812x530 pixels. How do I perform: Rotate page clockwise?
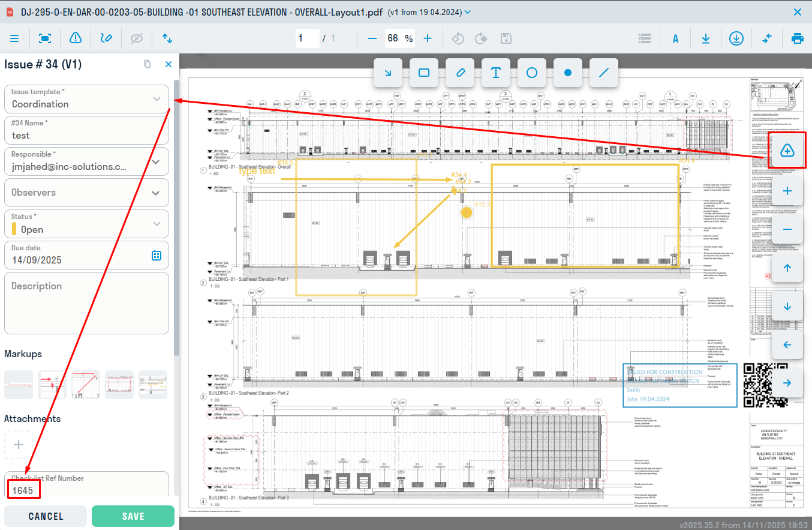coord(482,38)
